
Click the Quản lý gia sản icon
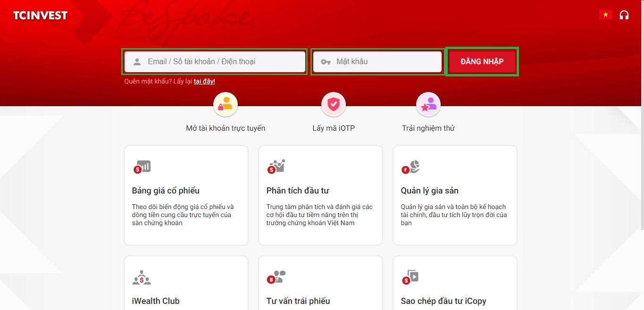coord(411,167)
